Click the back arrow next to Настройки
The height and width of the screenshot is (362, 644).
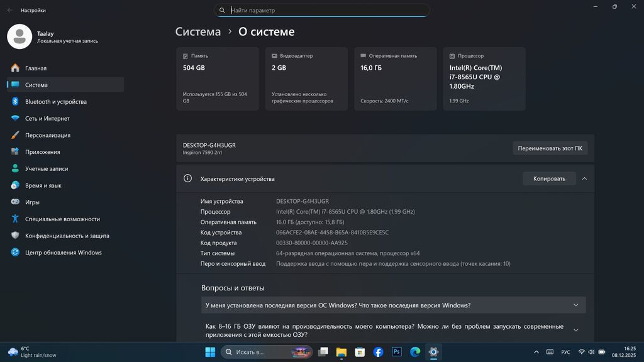coord(10,10)
